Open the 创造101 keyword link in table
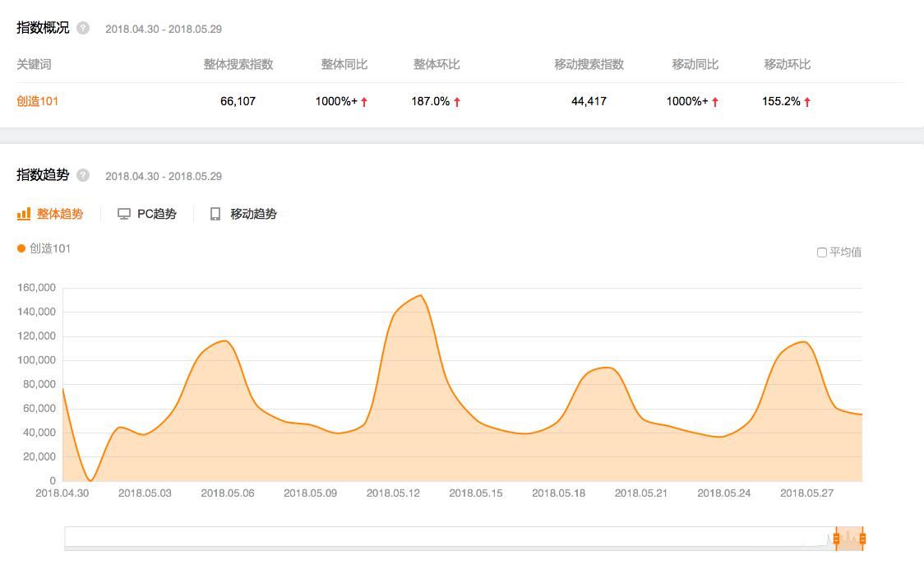The width and height of the screenshot is (924, 565). coord(38,101)
